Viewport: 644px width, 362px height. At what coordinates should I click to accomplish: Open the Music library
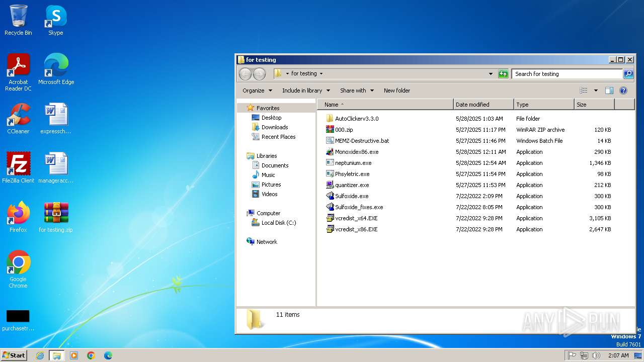pyautogui.click(x=263, y=175)
